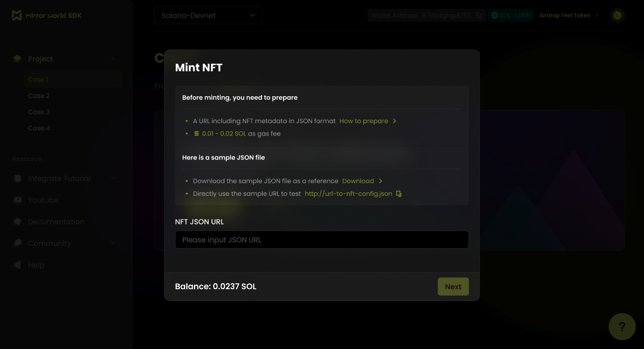Focus the NFT JSON URL input field
This screenshot has width=644, height=349.
click(322, 240)
